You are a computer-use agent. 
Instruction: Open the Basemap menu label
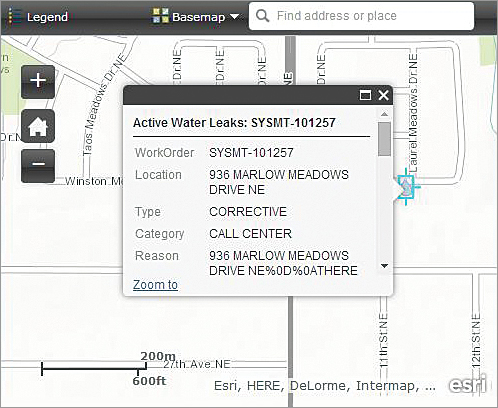pyautogui.click(x=198, y=17)
